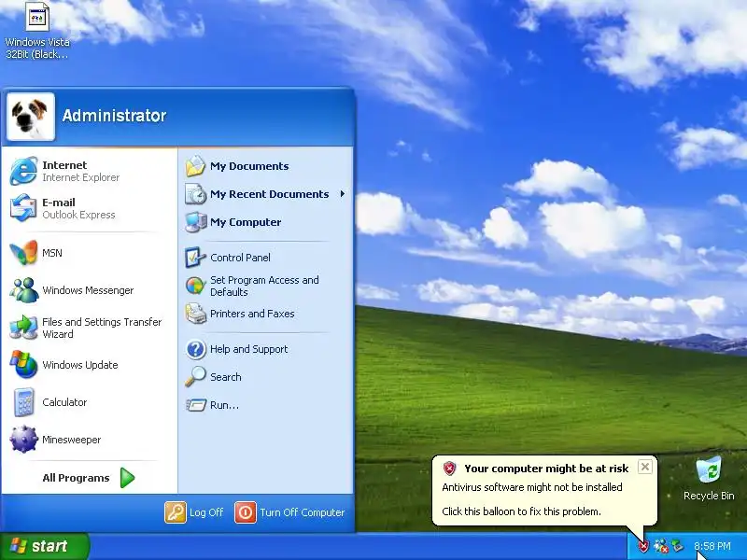Click the Files and Settings Transfer Wizard label
This screenshot has width=747, height=560.
tap(102, 329)
